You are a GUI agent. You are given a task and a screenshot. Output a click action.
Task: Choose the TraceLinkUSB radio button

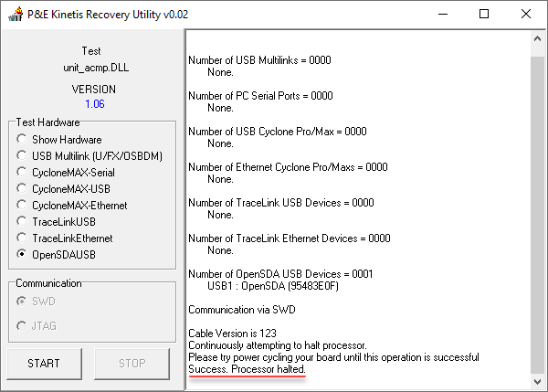coord(22,222)
